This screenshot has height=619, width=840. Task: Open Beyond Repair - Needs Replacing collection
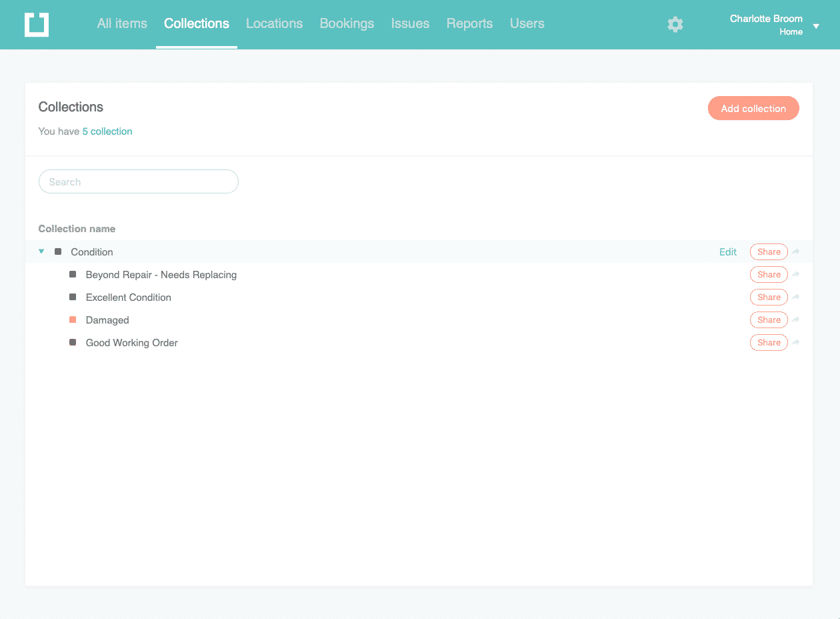161,275
